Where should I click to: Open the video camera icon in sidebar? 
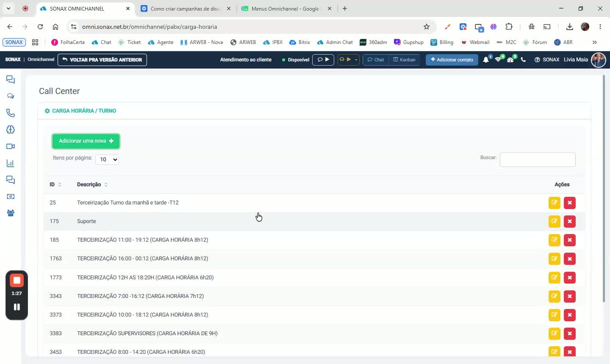tap(11, 146)
